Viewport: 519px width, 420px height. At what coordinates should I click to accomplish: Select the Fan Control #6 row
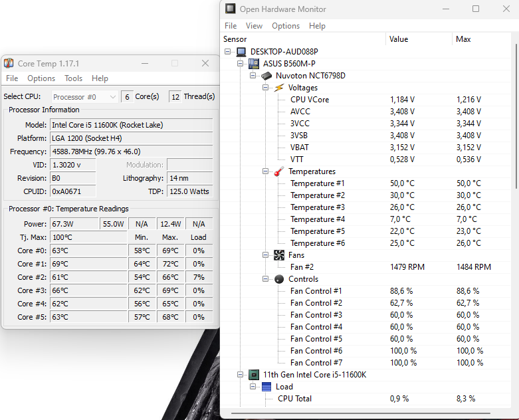coord(365,350)
